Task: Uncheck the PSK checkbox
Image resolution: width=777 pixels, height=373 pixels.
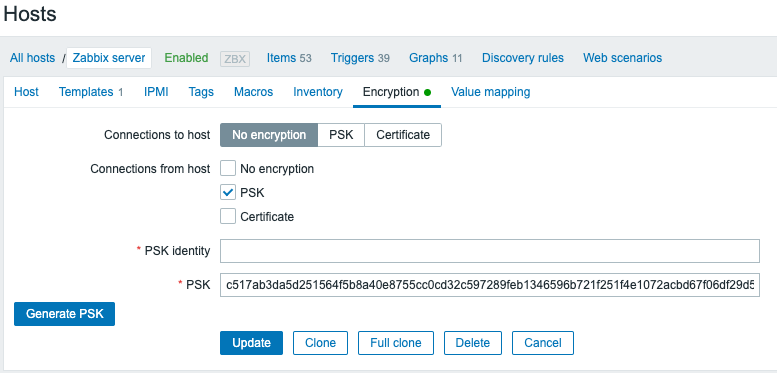Action: pyautogui.click(x=228, y=193)
